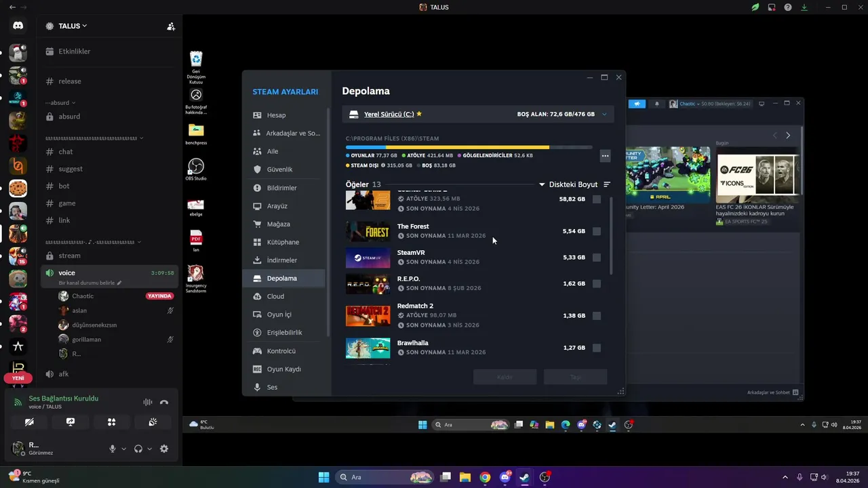Screen dimensions: 868x488
Task: Open Chrome from Windows taskbar
Action: 485,477
